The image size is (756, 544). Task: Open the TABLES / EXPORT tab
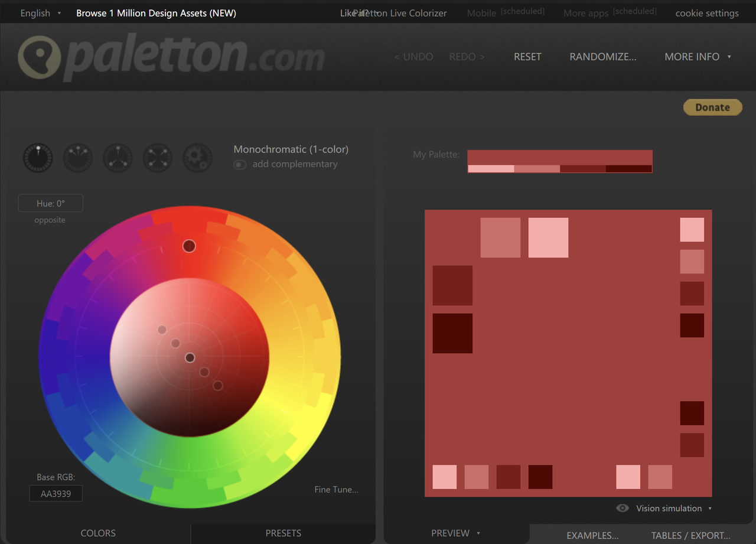(690, 535)
